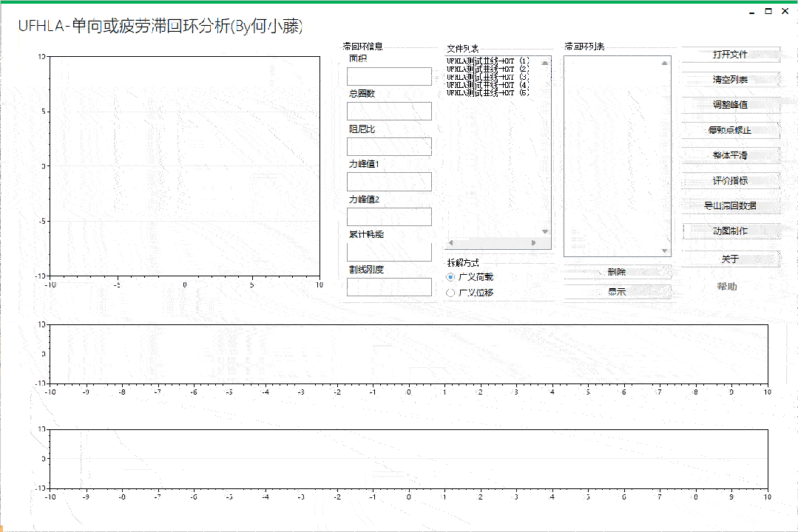The height and width of the screenshot is (532, 798).
Task: Click the 打开文件 (Open File) button
Action: 731,55
